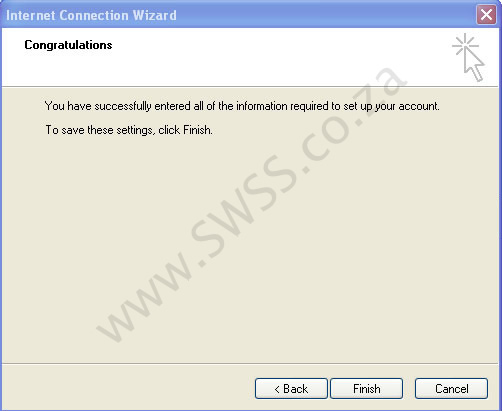Click the word 'Internet' in title bar
502x411 pixels.
(30, 15)
